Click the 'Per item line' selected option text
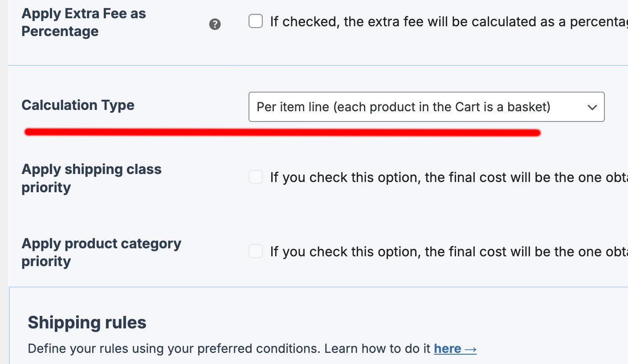Image resolution: width=628 pixels, height=364 pixels. pyautogui.click(x=403, y=107)
